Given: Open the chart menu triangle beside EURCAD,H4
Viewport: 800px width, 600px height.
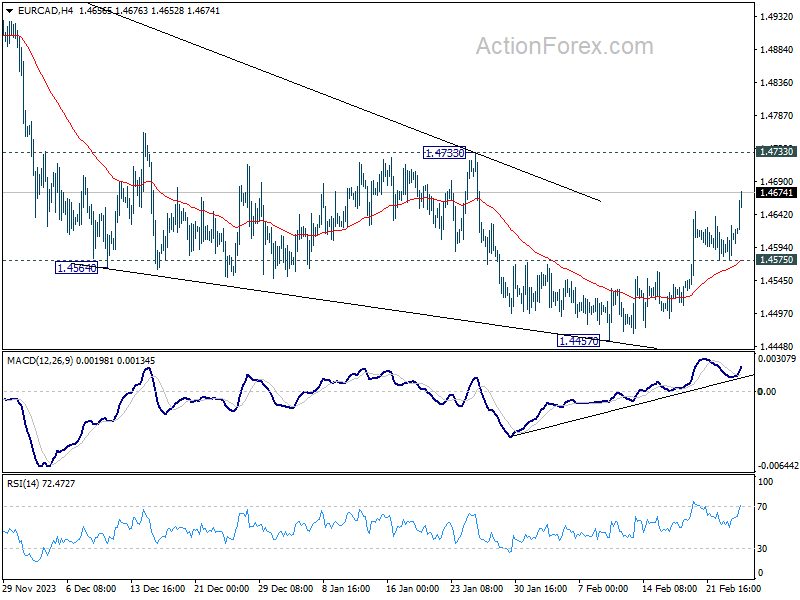Looking at the screenshot, I should click(x=9, y=11).
